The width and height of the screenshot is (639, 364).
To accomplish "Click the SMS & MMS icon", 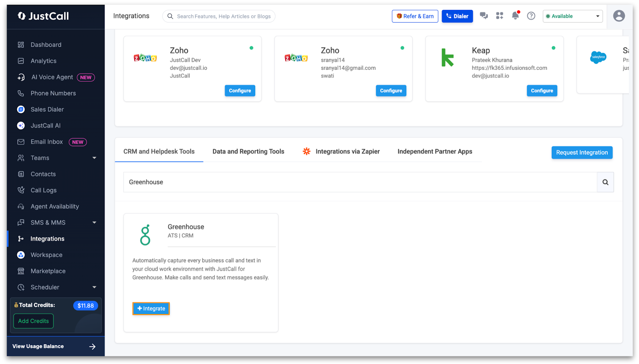I will click(x=21, y=222).
